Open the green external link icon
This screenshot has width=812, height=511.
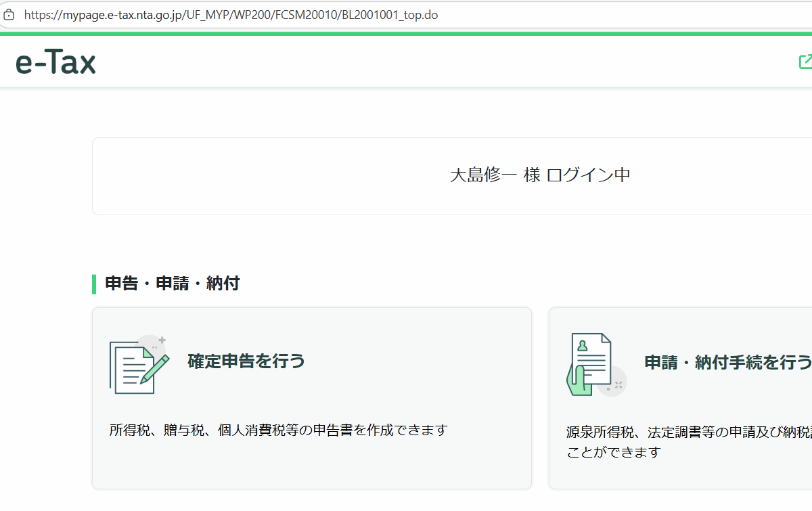pyautogui.click(x=805, y=62)
